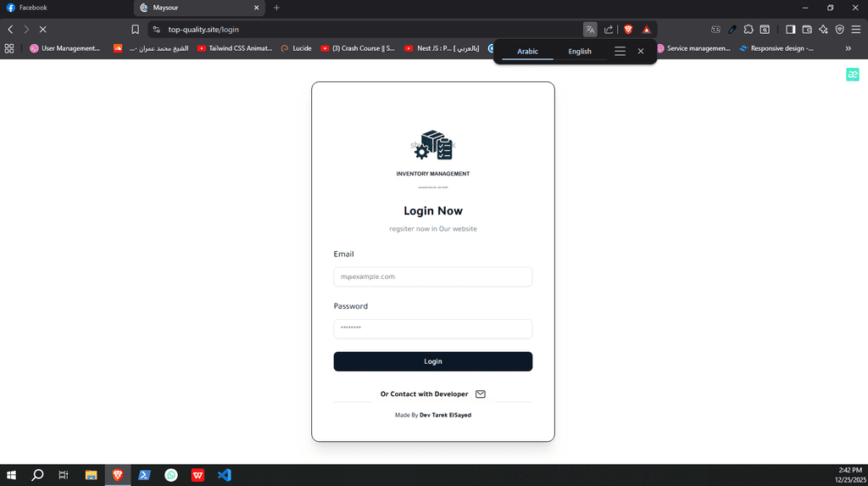The width and height of the screenshot is (868, 486).
Task: Select Arabic in the translate popup
Action: pyautogui.click(x=527, y=51)
